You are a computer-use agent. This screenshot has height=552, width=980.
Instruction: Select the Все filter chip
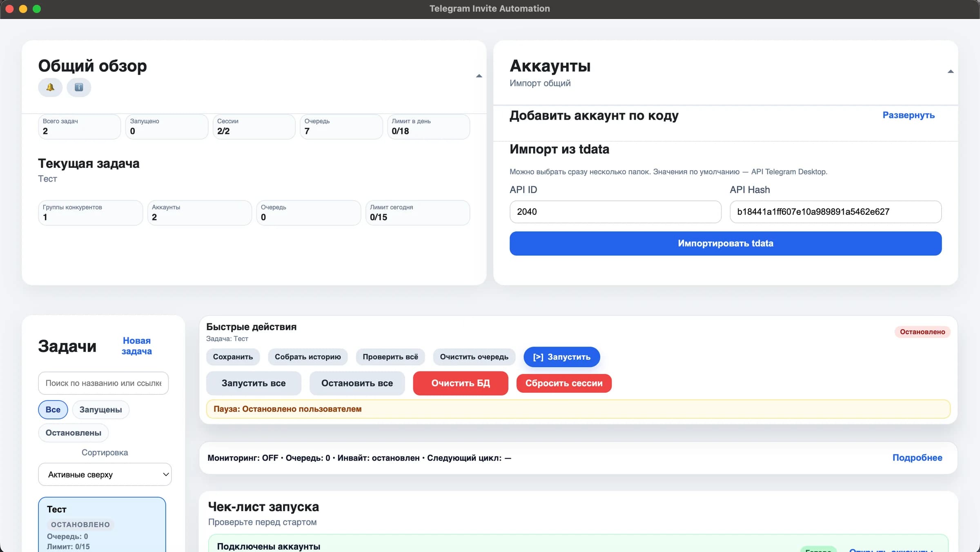pyautogui.click(x=53, y=410)
